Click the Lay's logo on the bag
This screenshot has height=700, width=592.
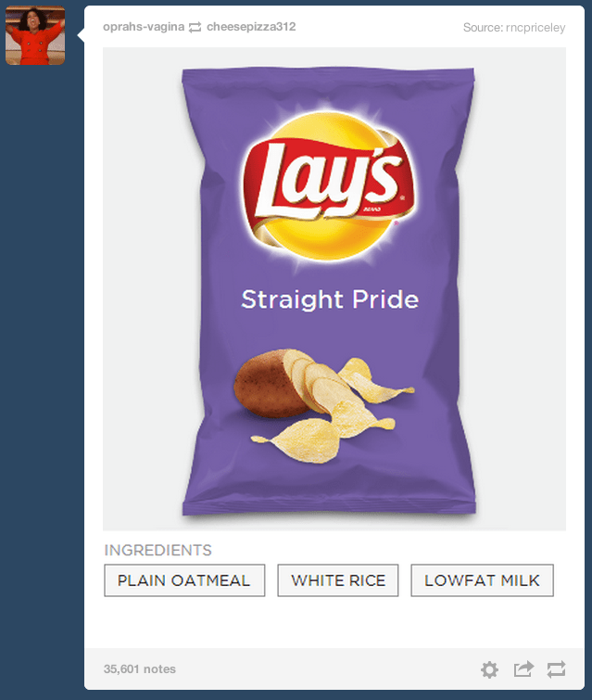(328, 186)
